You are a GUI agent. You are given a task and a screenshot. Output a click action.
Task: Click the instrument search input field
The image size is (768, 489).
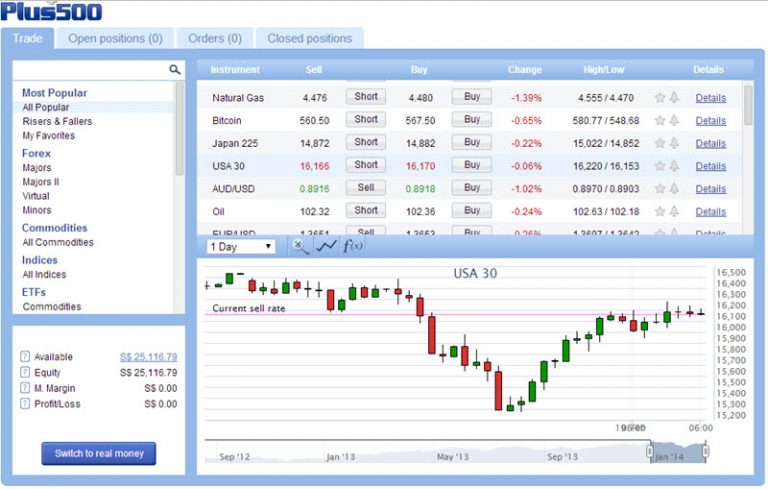(90, 70)
